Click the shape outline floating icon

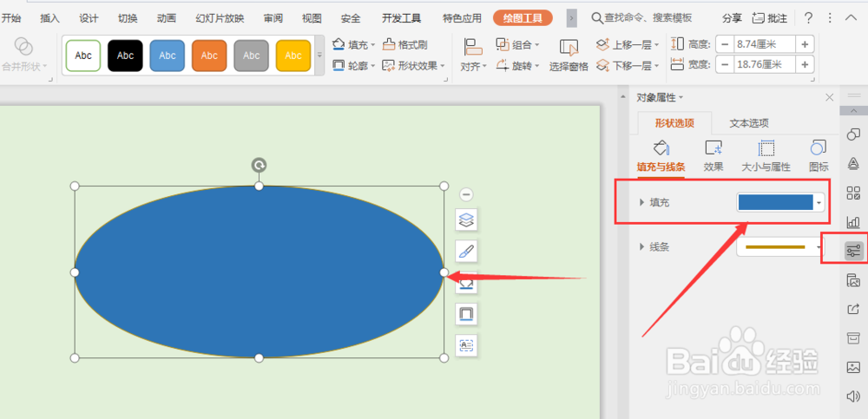pyautogui.click(x=466, y=314)
